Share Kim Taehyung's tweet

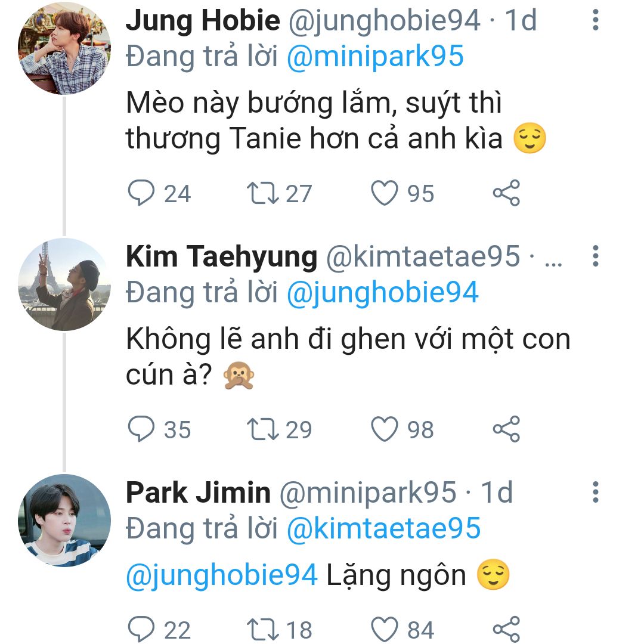point(506,429)
